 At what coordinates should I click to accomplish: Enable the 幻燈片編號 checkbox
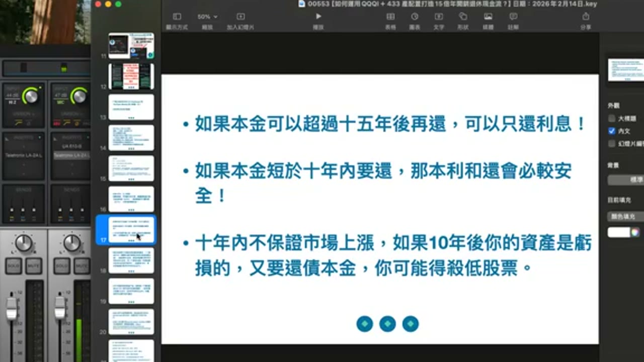[x=612, y=143]
